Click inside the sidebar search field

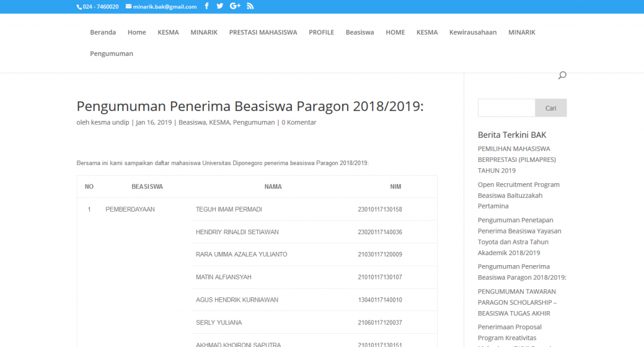click(506, 108)
